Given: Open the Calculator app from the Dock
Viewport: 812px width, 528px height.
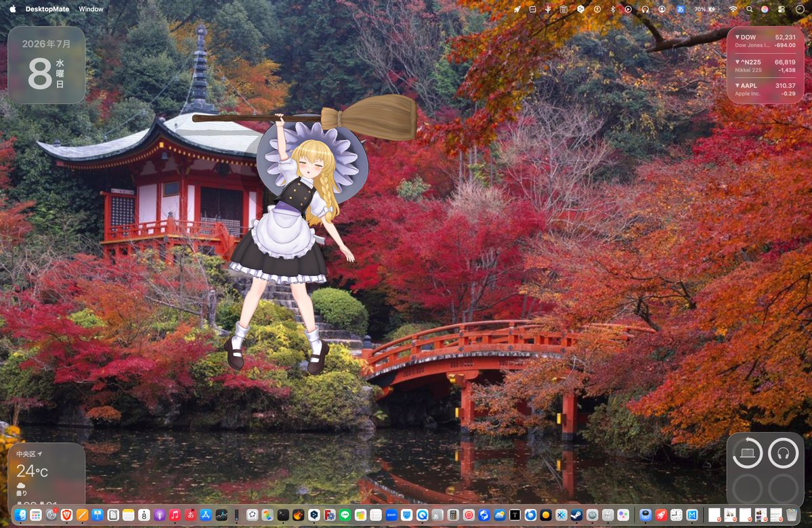Looking at the screenshot, I should coord(453,515).
